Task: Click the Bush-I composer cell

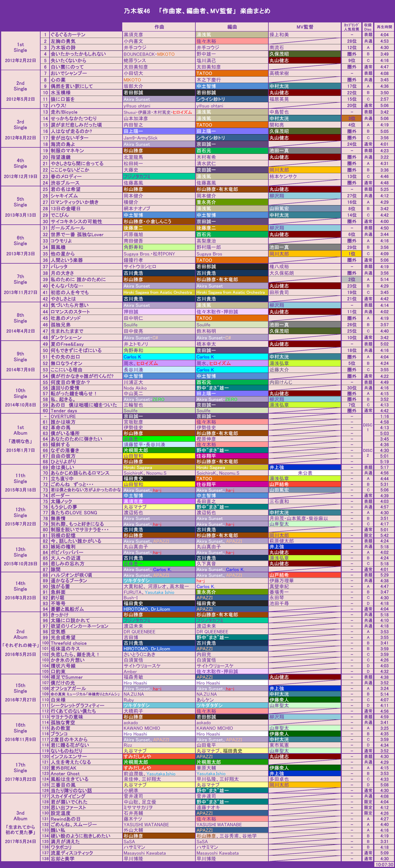Action: coord(159,598)
